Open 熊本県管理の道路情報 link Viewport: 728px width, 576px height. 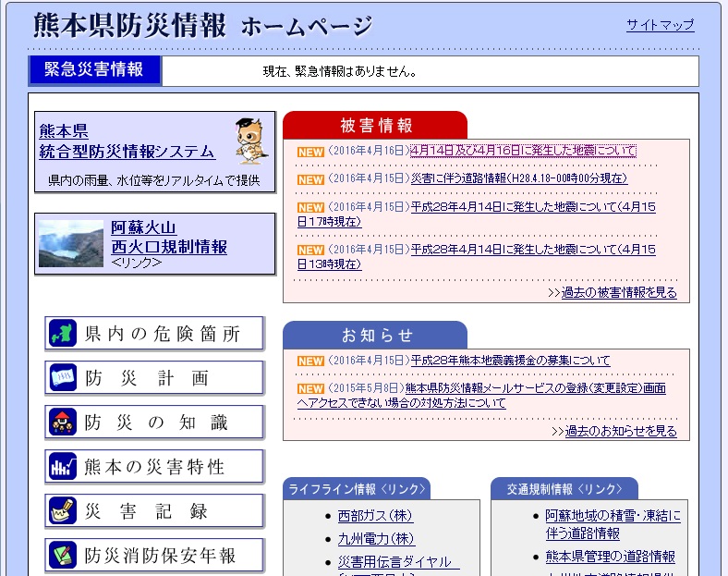point(610,557)
